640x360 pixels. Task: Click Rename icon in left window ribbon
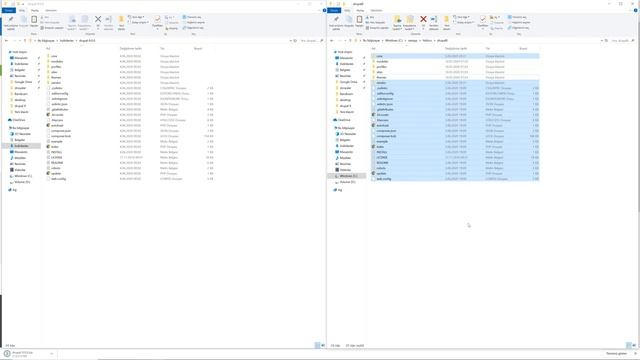[x=109, y=22]
